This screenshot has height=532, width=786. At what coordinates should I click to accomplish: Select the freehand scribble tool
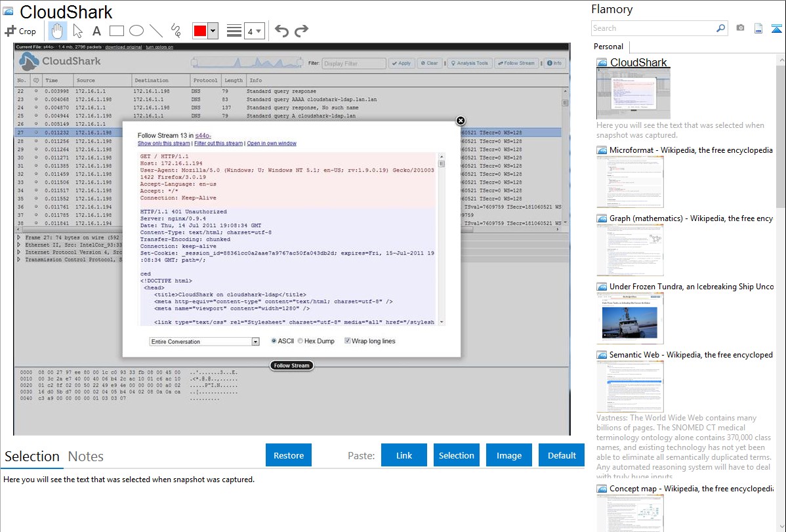[176, 31]
